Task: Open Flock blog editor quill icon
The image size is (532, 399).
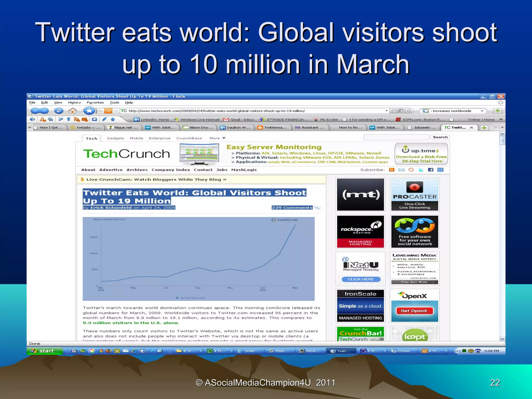Action: pyautogui.click(x=104, y=119)
